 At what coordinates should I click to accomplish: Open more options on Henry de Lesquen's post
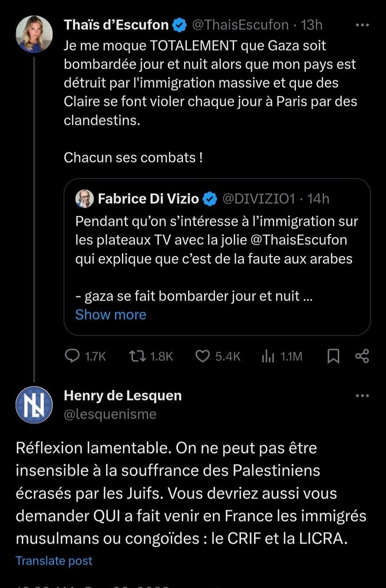click(362, 396)
